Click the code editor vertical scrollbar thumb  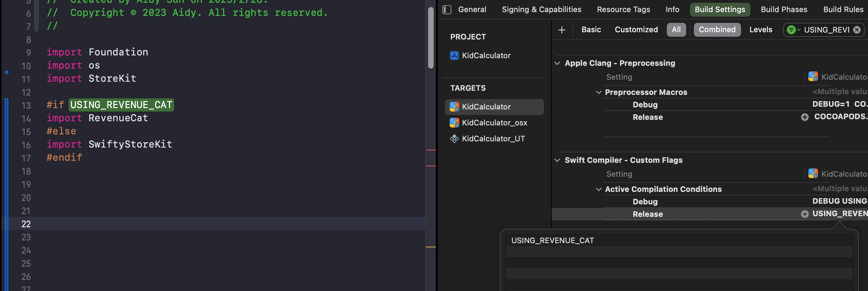[431, 37]
